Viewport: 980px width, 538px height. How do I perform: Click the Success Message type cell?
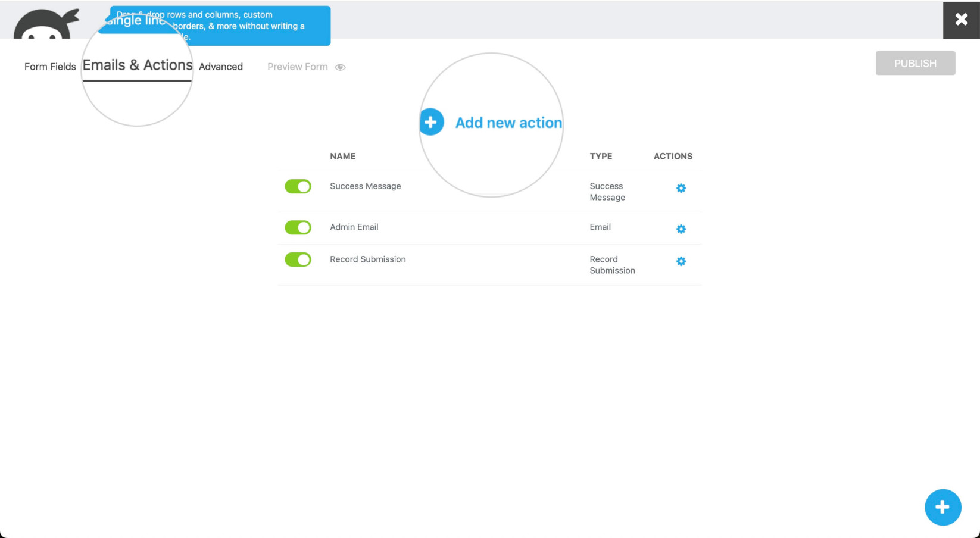pos(607,192)
